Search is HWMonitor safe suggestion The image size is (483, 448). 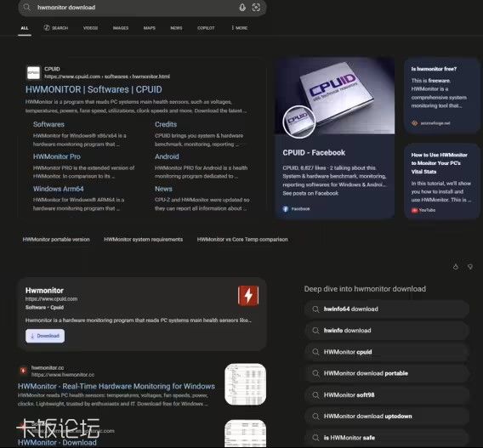click(x=387, y=438)
